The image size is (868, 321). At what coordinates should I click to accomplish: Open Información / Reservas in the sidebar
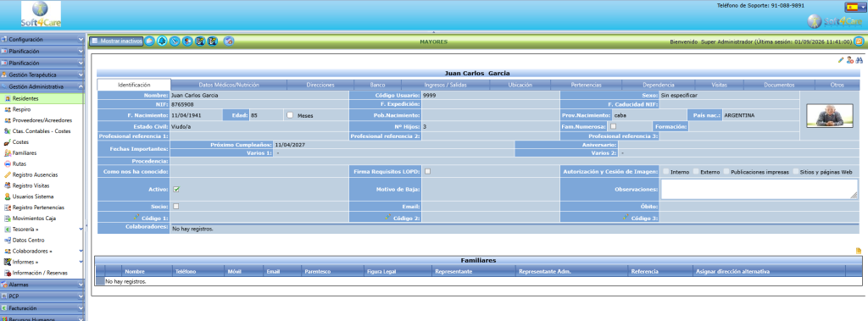(x=40, y=273)
